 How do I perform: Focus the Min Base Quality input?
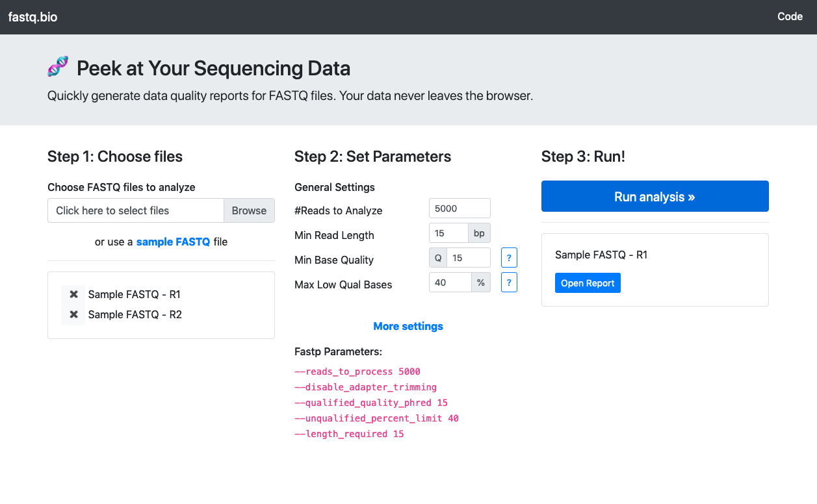click(468, 258)
